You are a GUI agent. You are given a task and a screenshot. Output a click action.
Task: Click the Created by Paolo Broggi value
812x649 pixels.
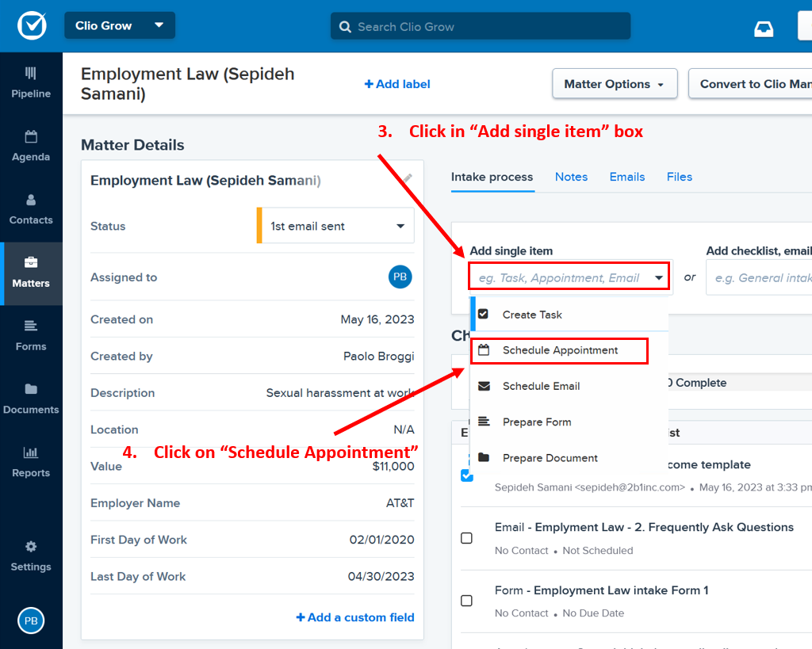[x=378, y=356]
